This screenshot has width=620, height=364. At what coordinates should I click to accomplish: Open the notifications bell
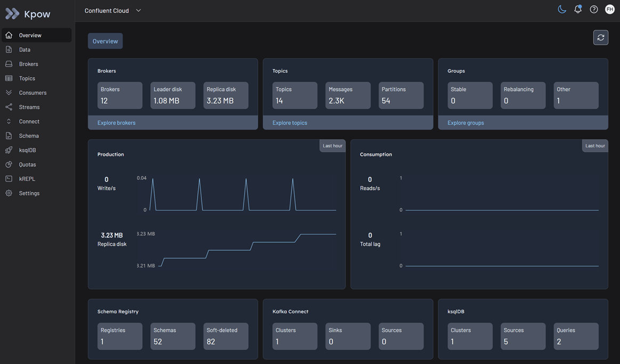point(578,10)
